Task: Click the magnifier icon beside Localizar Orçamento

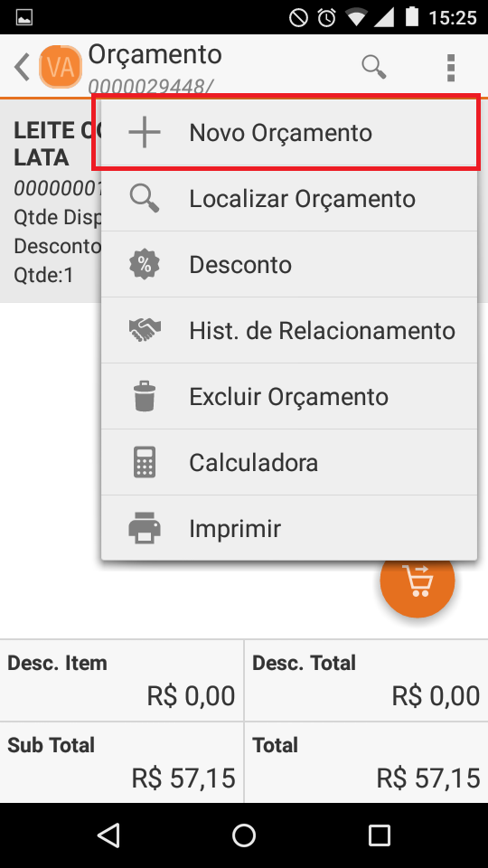Action: point(145,199)
